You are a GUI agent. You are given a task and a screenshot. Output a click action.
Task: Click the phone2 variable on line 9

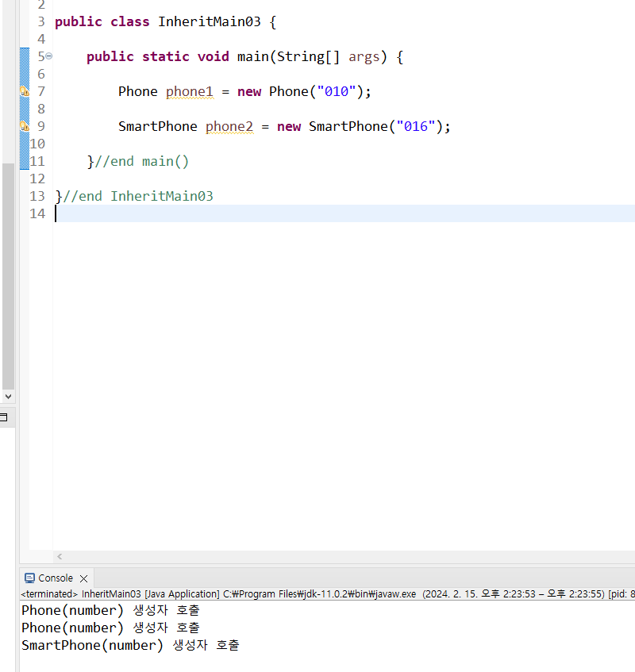(229, 126)
